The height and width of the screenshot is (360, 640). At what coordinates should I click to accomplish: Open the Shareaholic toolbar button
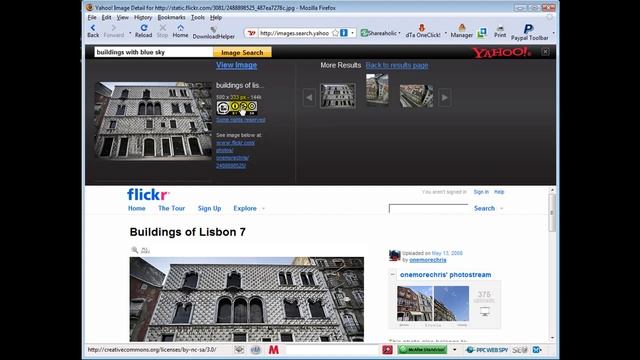click(x=379, y=33)
